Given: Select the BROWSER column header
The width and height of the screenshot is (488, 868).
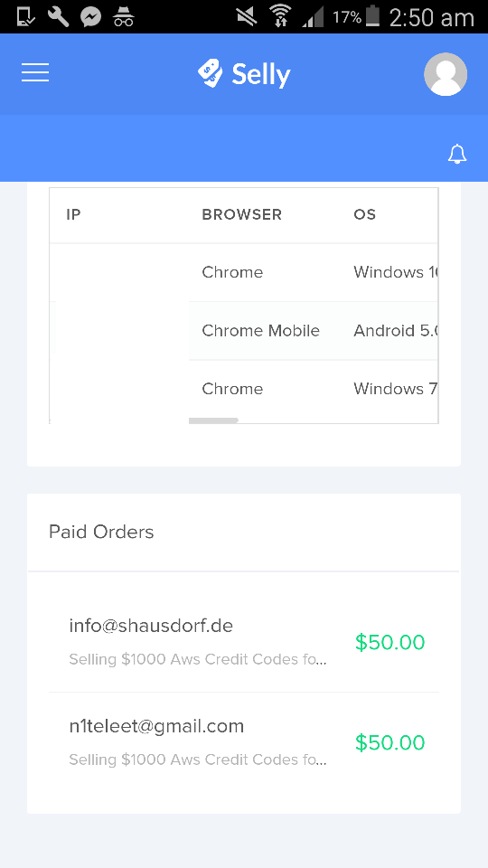Looking at the screenshot, I should tap(242, 214).
